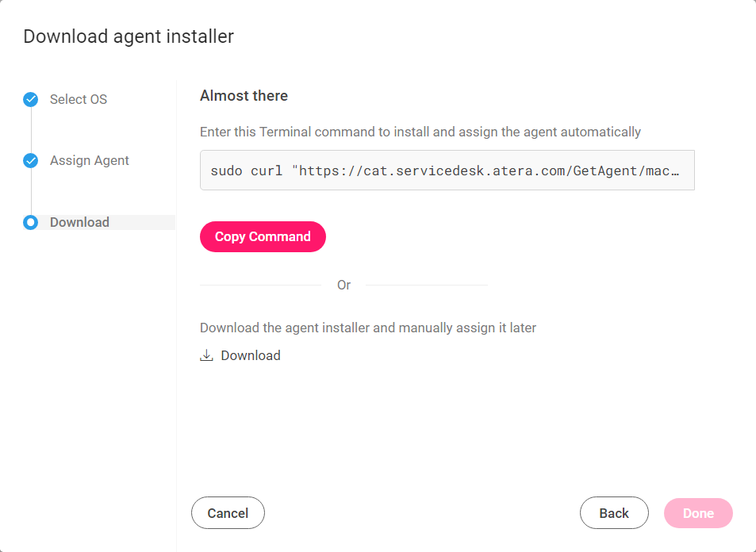Click the Almost there heading
Viewport: 756px width, 552px height.
tap(244, 95)
